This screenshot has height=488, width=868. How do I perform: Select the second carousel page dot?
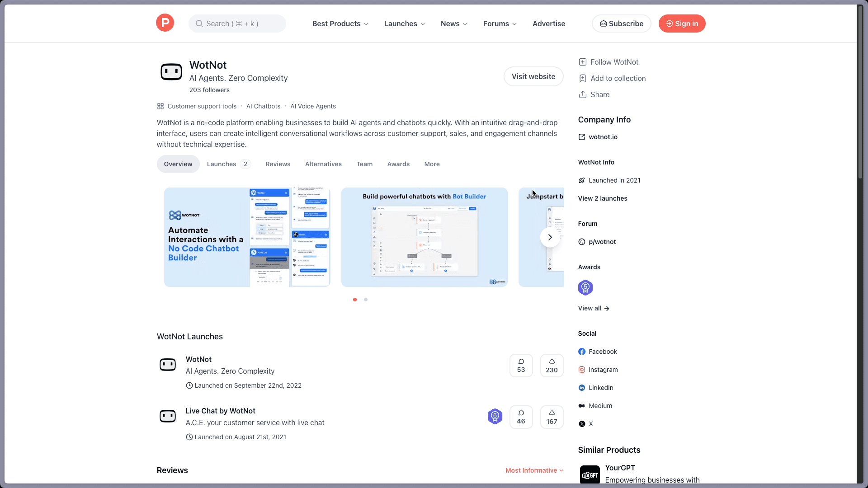(x=366, y=300)
